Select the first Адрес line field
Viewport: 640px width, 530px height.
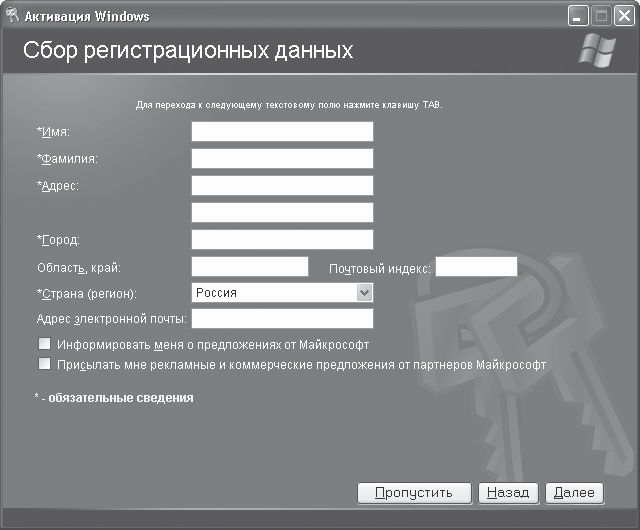(282, 186)
